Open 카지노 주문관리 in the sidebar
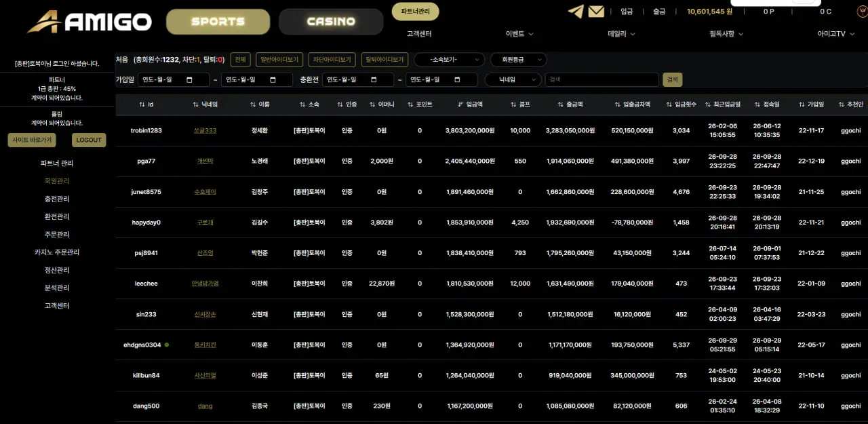 coord(57,252)
